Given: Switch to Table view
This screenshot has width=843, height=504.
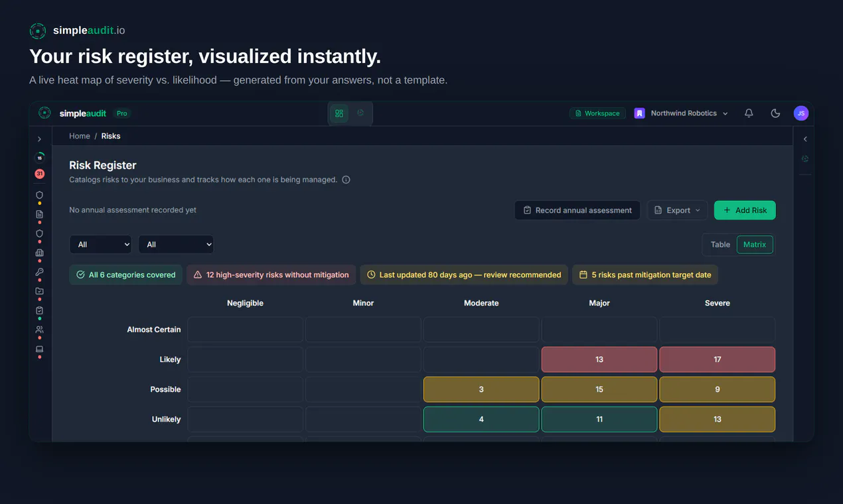Looking at the screenshot, I should [x=720, y=245].
